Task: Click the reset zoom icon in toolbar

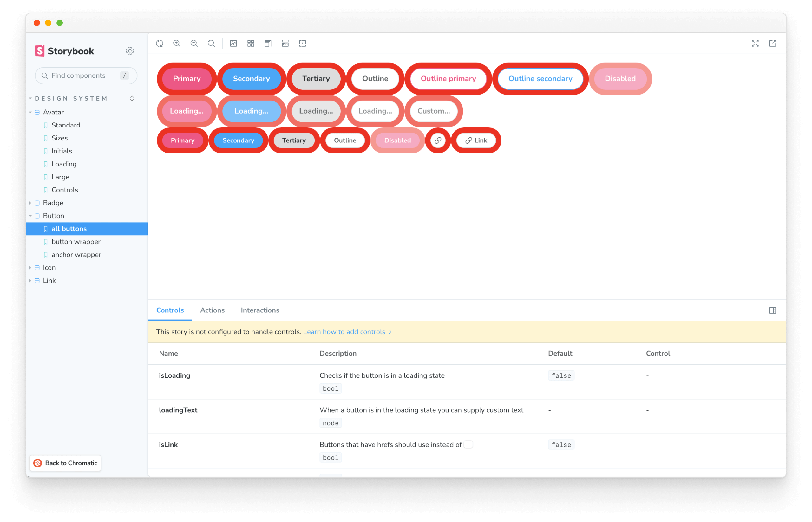Action: 211,43
